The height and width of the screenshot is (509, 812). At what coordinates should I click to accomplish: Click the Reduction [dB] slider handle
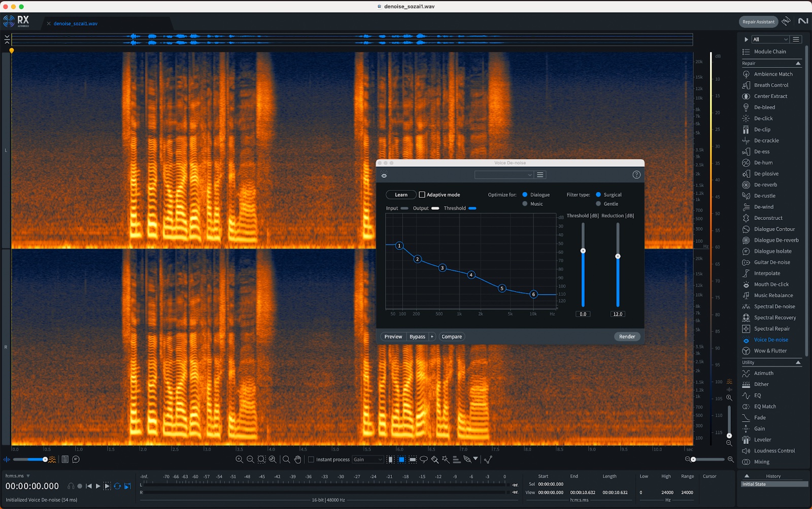(x=618, y=257)
